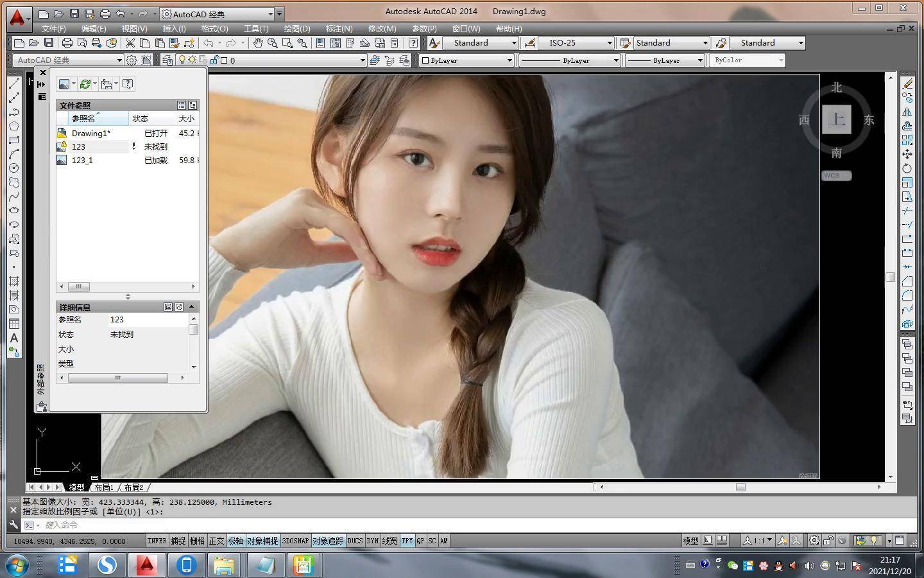Open the 插入(I) menu
Viewport: 924px width, 578px height.
(x=174, y=29)
